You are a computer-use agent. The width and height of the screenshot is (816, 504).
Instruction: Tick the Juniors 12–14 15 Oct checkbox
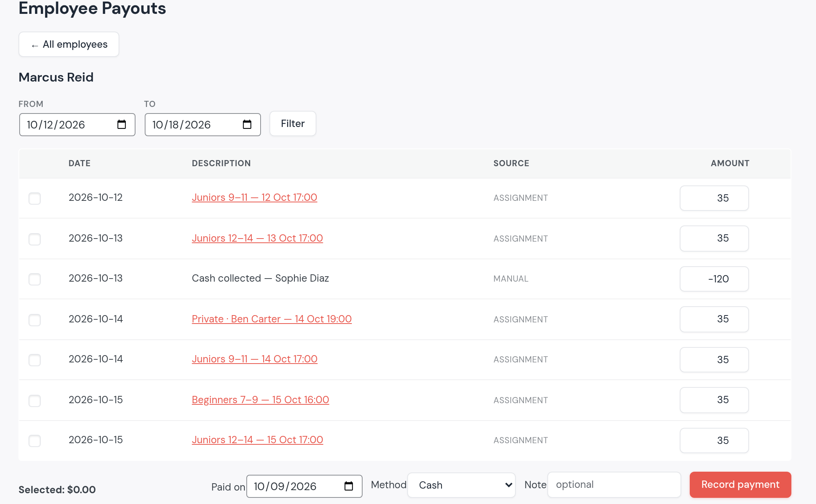point(35,441)
